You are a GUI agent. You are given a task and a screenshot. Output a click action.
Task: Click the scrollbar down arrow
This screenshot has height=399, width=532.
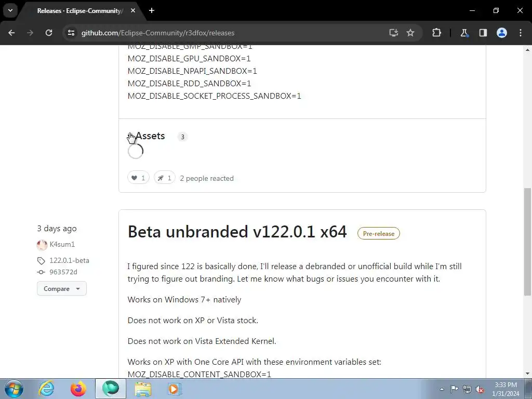click(527, 374)
